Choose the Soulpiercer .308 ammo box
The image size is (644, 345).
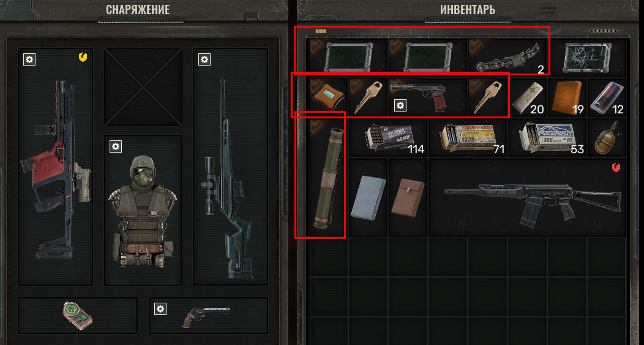point(548,138)
